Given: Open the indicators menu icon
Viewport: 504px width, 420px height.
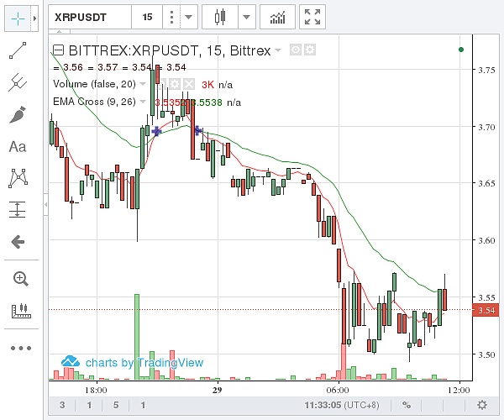Looking at the screenshot, I should (x=277, y=17).
